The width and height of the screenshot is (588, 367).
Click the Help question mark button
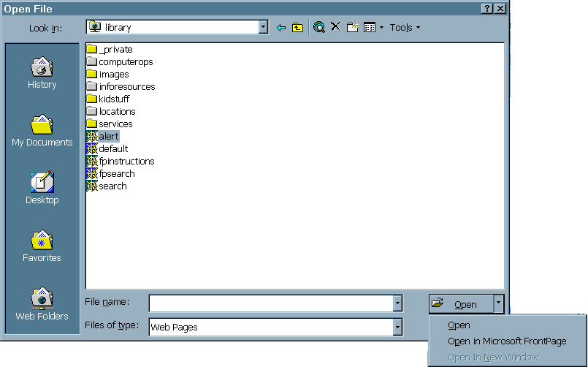click(486, 9)
